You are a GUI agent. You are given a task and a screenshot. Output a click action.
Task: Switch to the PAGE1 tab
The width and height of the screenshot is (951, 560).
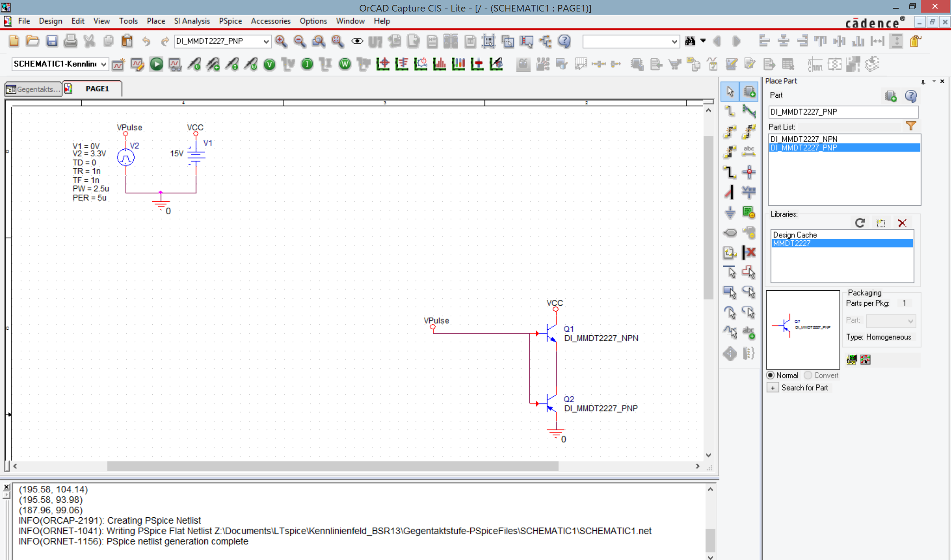click(92, 89)
